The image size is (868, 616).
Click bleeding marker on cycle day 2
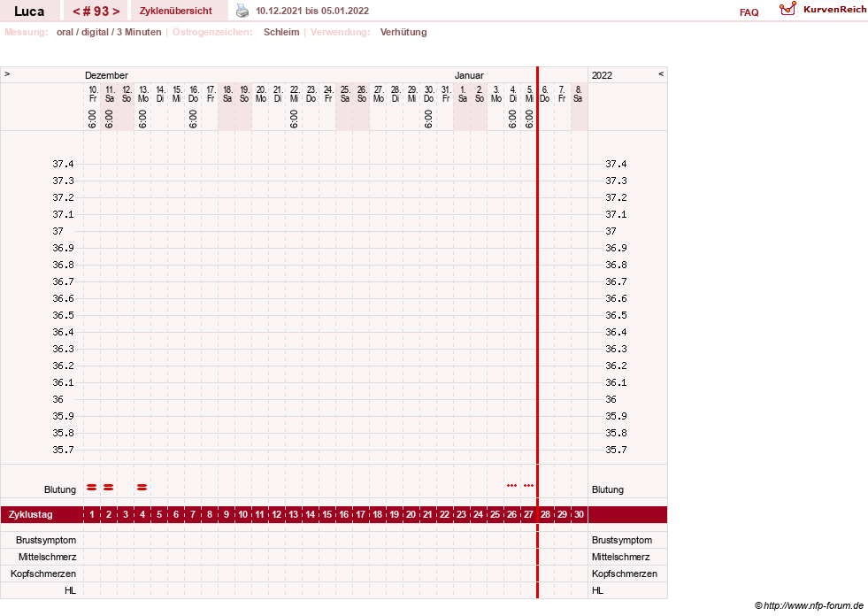[109, 488]
